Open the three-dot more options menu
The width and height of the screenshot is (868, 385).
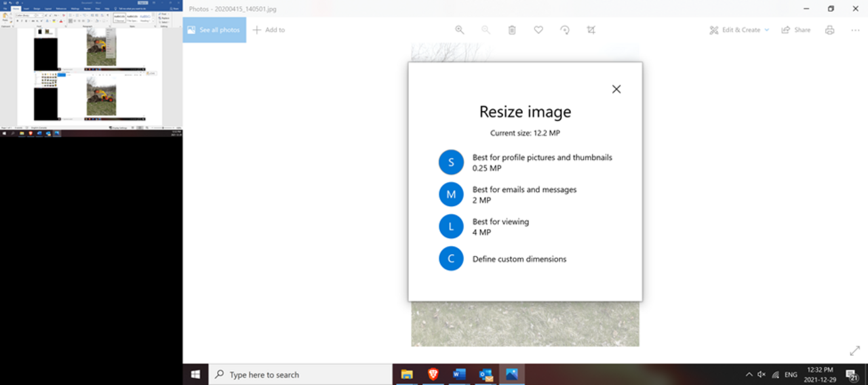click(x=855, y=30)
